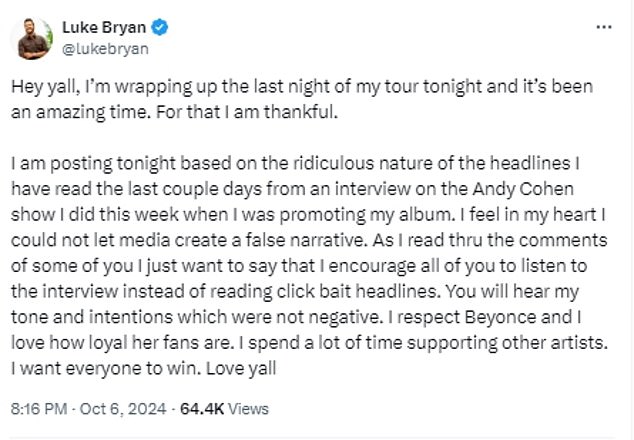Click the opening paragraph starting Hey yall
The image size is (634, 440).
coord(302,99)
